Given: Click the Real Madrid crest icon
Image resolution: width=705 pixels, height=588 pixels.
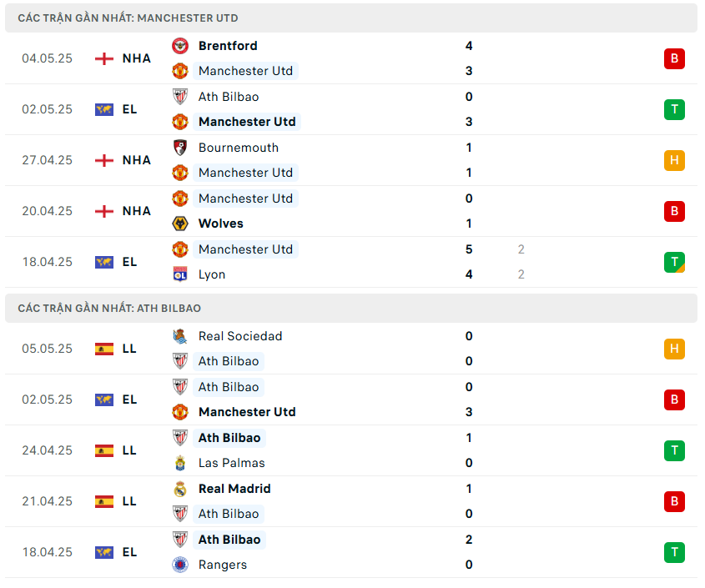Looking at the screenshot, I should [x=180, y=489].
